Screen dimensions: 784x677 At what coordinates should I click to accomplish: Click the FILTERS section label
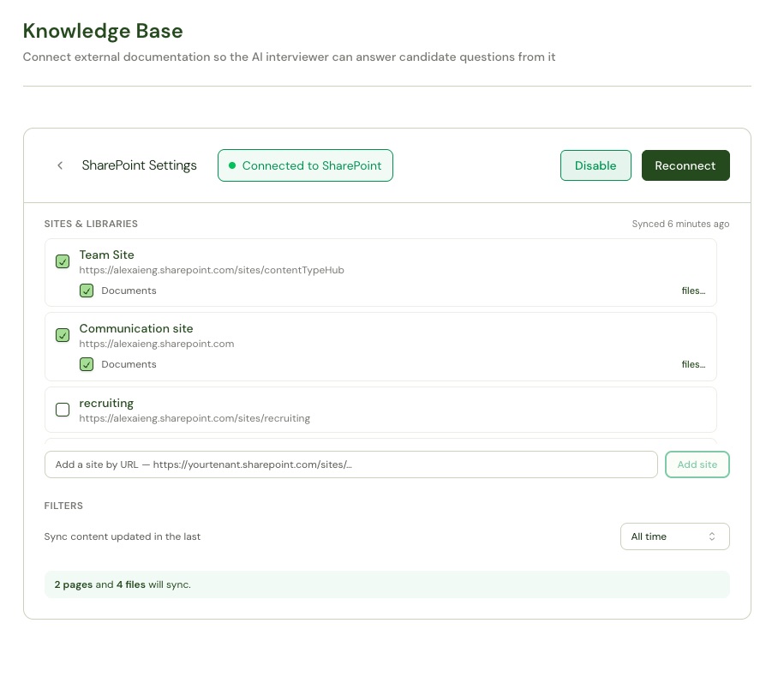[63, 506]
